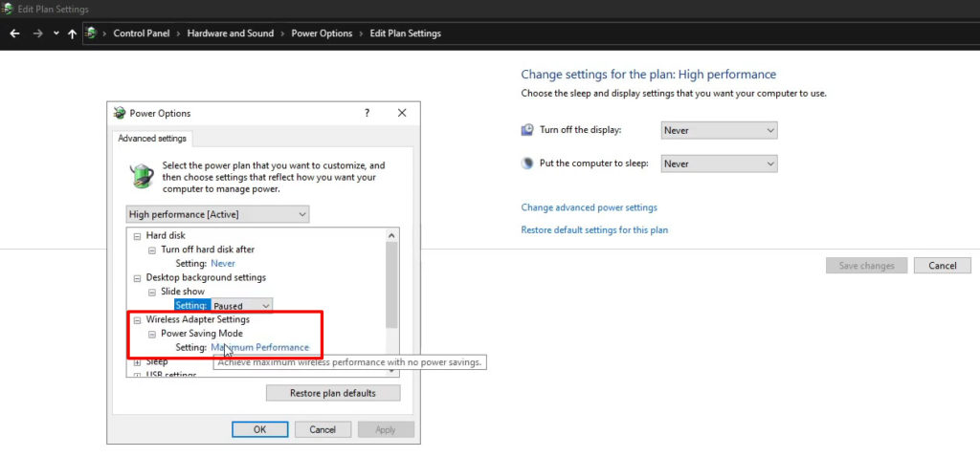Collapse Desktop background settings node
This screenshot has height=457, width=980.
point(137,278)
